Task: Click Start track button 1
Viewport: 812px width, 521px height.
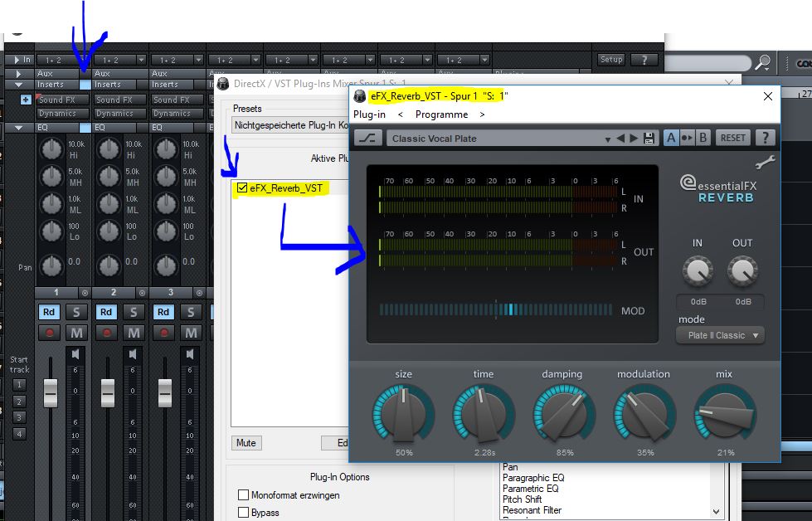Action: (x=19, y=384)
